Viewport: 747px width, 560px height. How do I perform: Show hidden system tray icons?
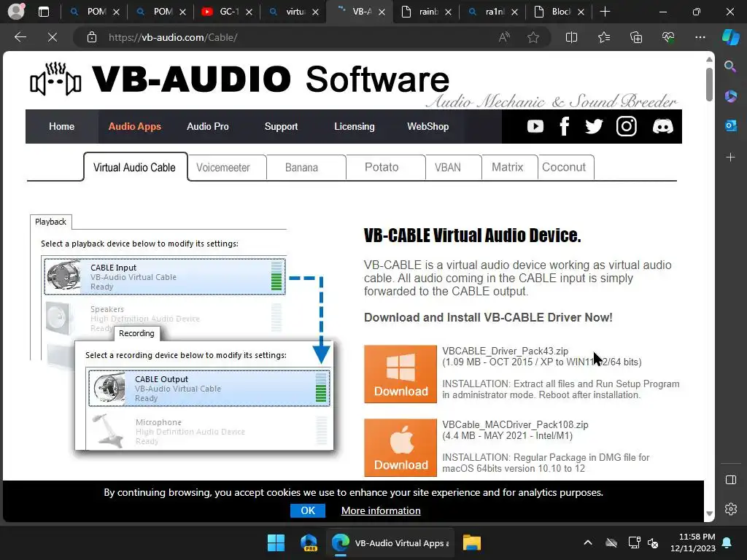point(588,542)
